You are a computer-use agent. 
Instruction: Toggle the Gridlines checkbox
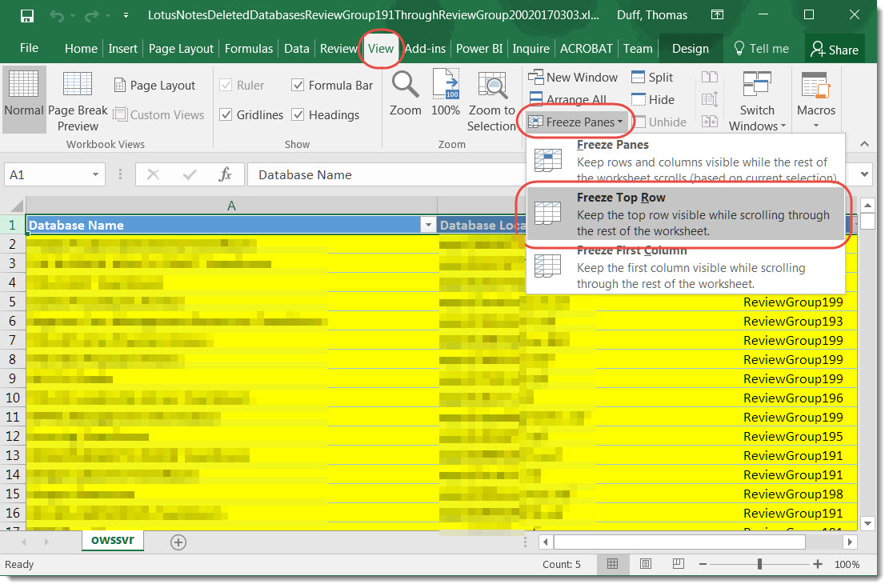point(226,115)
